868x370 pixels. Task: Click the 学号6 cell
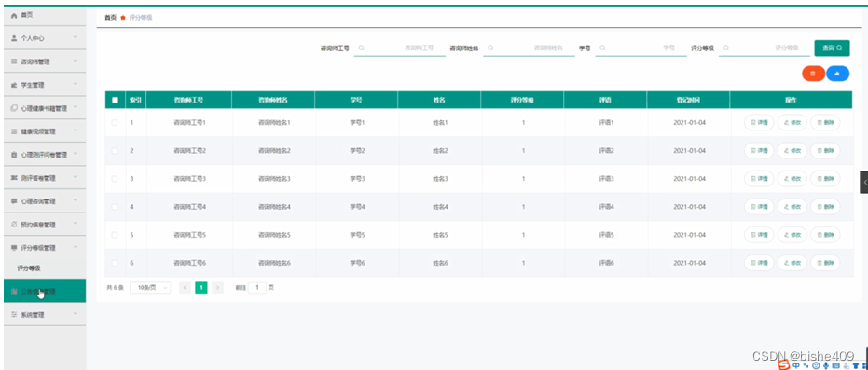pos(357,263)
